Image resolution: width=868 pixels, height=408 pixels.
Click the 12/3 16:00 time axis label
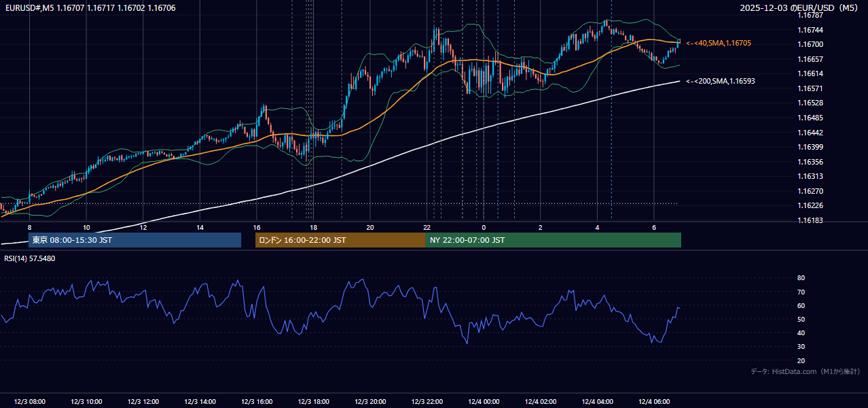257,402
